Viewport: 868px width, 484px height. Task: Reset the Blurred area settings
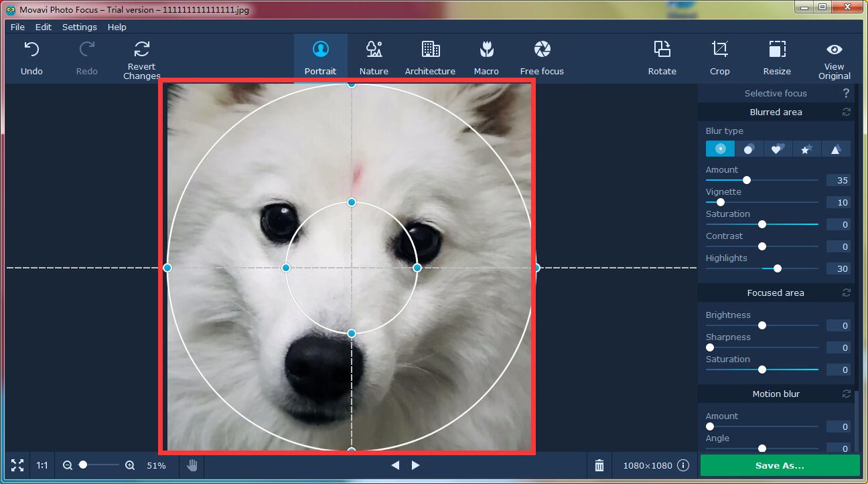coord(847,112)
